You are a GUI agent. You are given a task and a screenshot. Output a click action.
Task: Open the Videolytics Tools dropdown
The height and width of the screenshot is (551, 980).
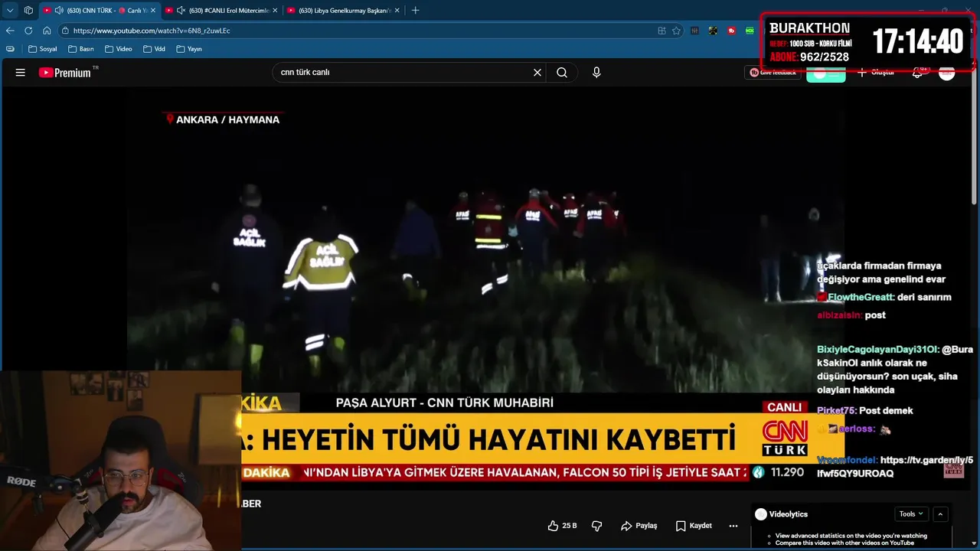[911, 514]
